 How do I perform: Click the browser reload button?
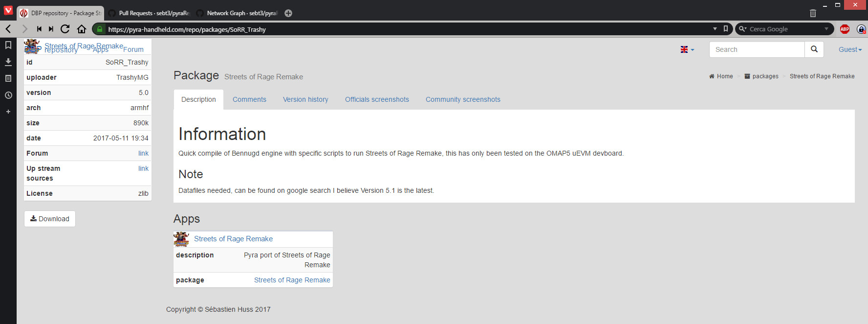pyautogui.click(x=65, y=29)
